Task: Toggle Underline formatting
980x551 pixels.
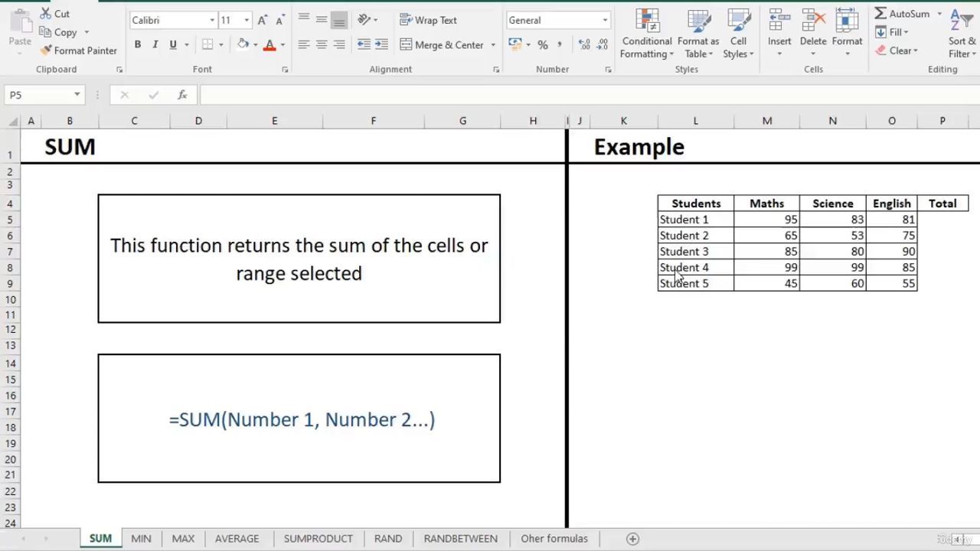Action: pyautogui.click(x=173, y=44)
